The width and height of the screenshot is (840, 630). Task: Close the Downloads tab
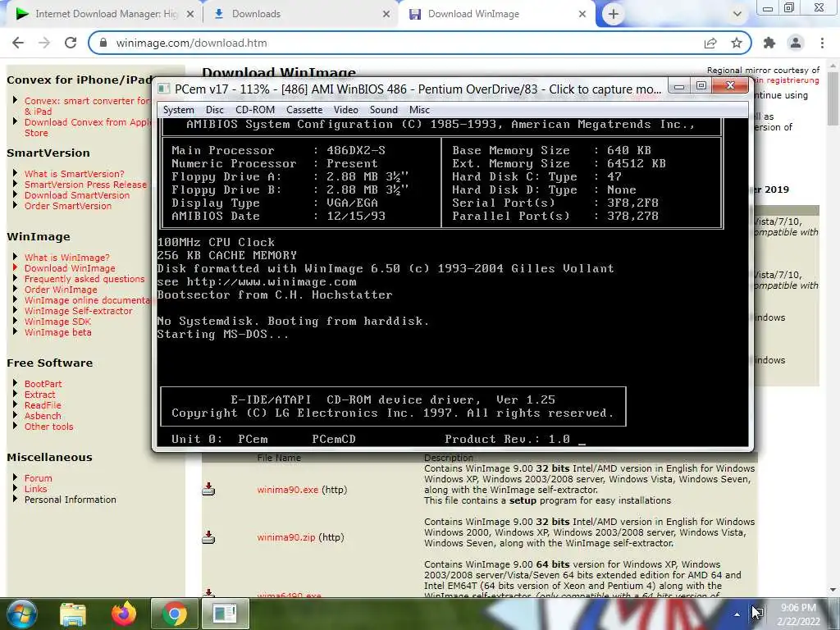pos(386,14)
